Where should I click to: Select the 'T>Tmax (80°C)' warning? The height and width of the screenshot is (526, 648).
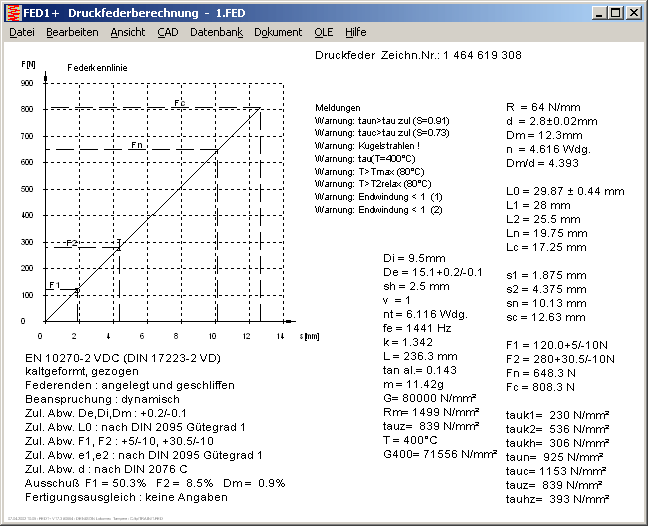click(x=369, y=172)
